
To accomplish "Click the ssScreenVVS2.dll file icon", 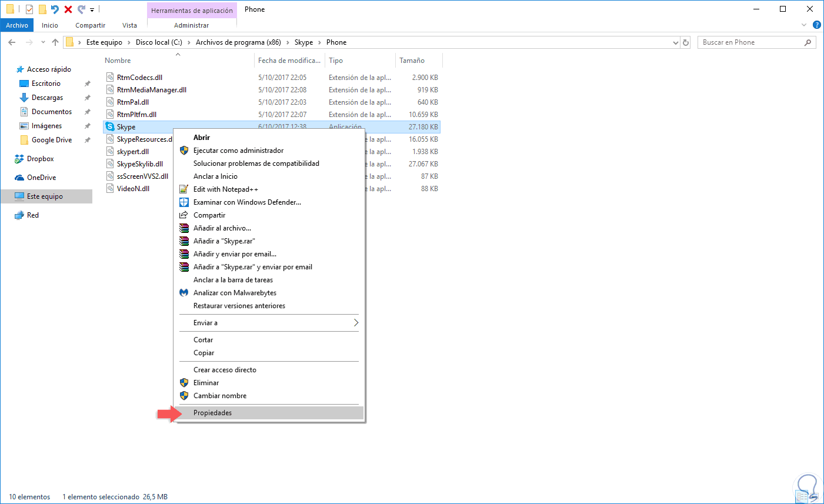I will [x=110, y=176].
